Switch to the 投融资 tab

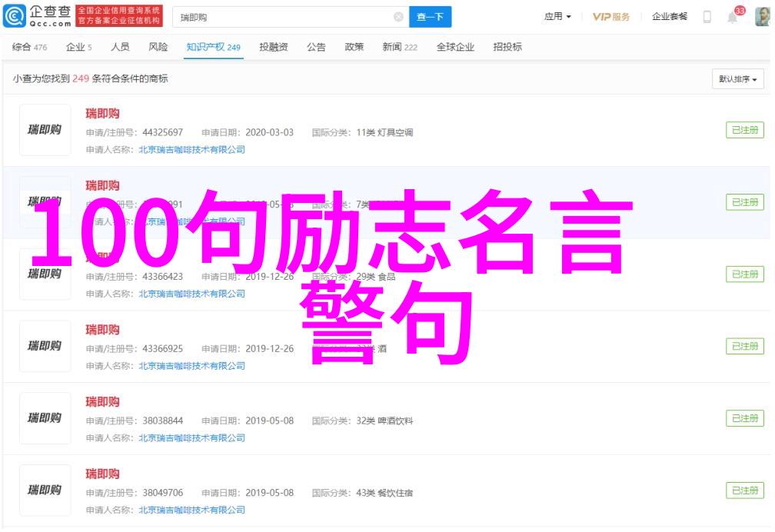274,47
